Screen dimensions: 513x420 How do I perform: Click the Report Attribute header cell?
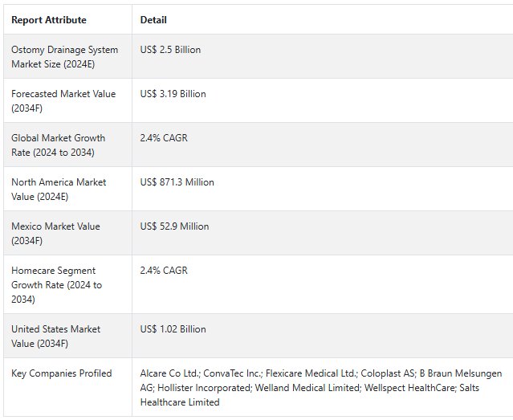tap(49, 20)
